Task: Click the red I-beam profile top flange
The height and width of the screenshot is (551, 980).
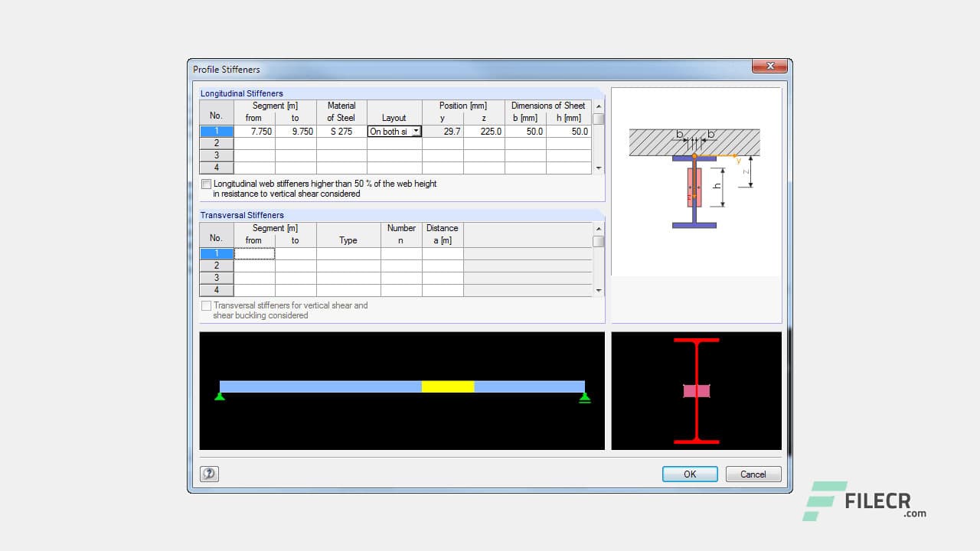Action: pos(696,340)
